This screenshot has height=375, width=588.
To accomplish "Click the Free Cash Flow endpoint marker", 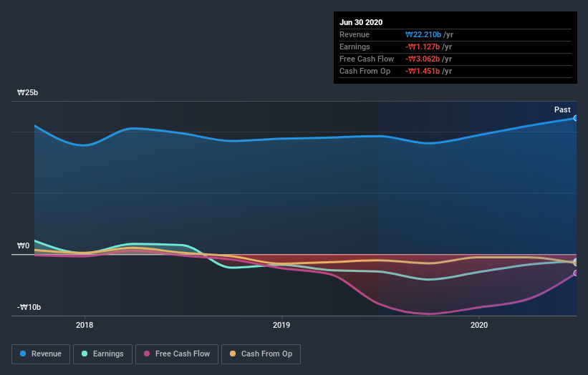I will 576,273.
